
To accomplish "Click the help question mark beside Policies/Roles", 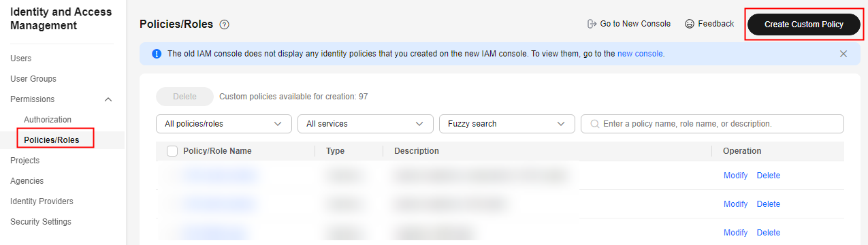I will [224, 24].
